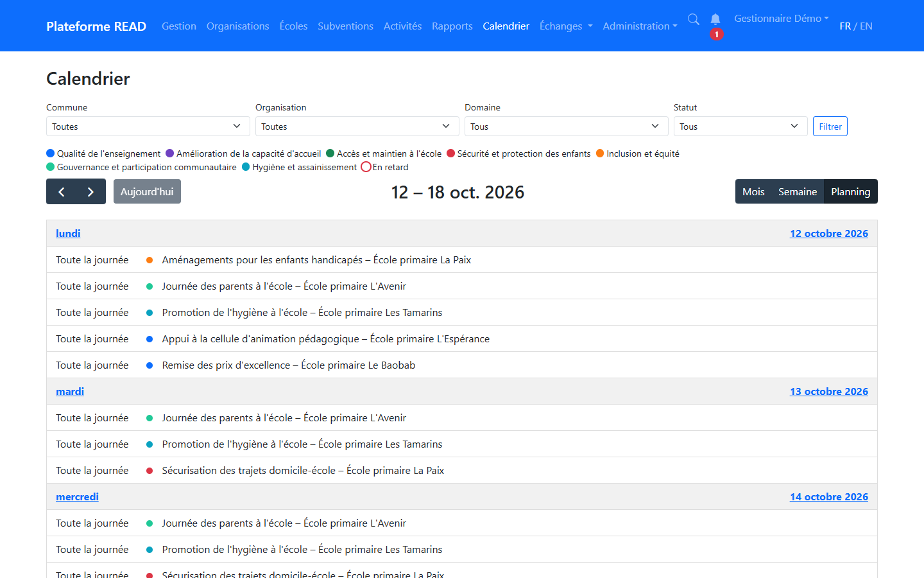Open the mardi day link
Image resolution: width=924 pixels, height=578 pixels.
click(x=70, y=391)
